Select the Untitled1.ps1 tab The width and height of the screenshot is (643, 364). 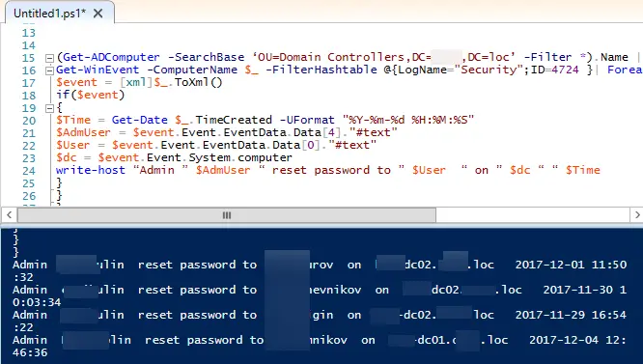[49, 14]
